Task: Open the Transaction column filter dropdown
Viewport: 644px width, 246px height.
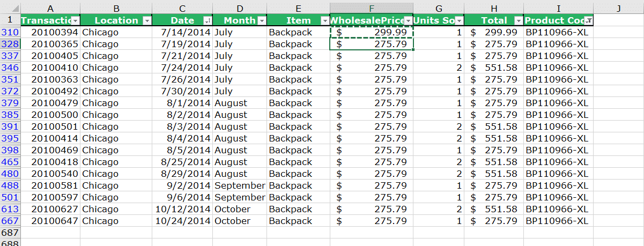Action: click(75, 20)
